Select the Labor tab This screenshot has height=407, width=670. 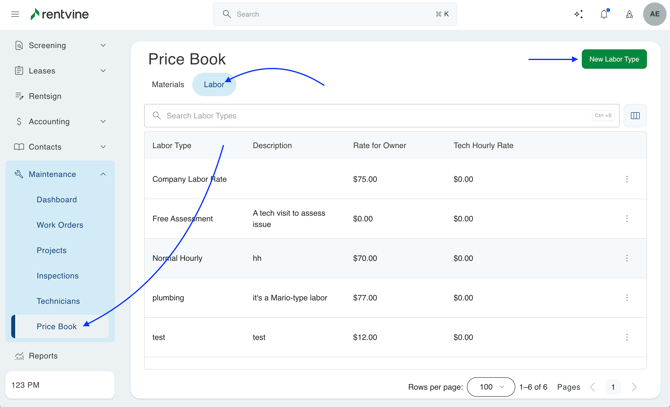tap(214, 85)
